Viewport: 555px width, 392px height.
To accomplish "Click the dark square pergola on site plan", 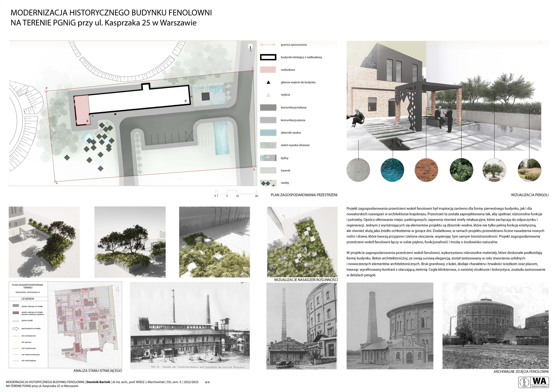I will coord(206,96).
